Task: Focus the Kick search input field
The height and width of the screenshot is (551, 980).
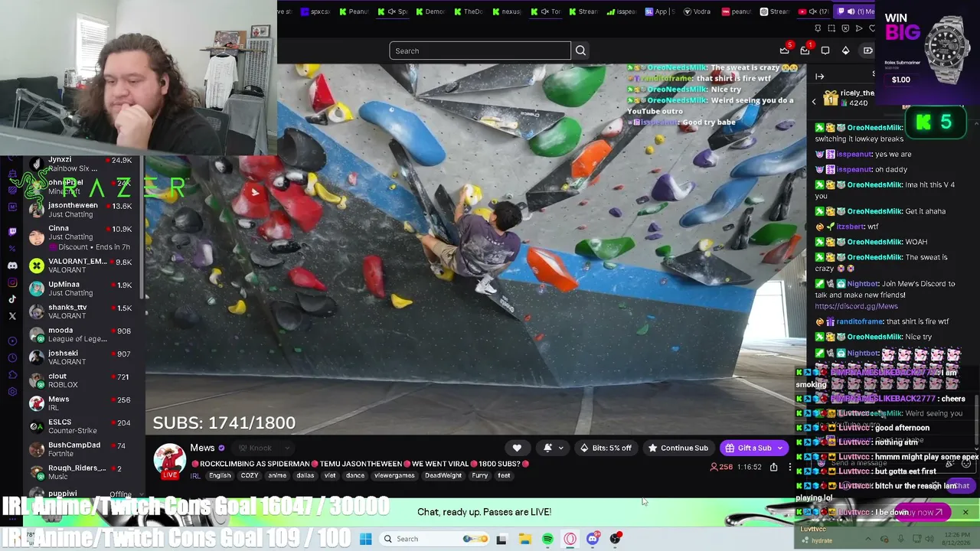Action: click(x=480, y=51)
